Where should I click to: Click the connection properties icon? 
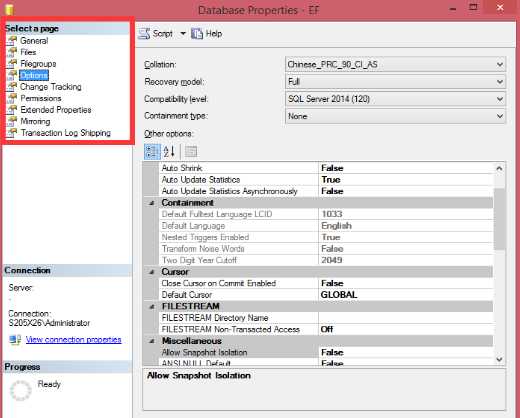point(15,340)
